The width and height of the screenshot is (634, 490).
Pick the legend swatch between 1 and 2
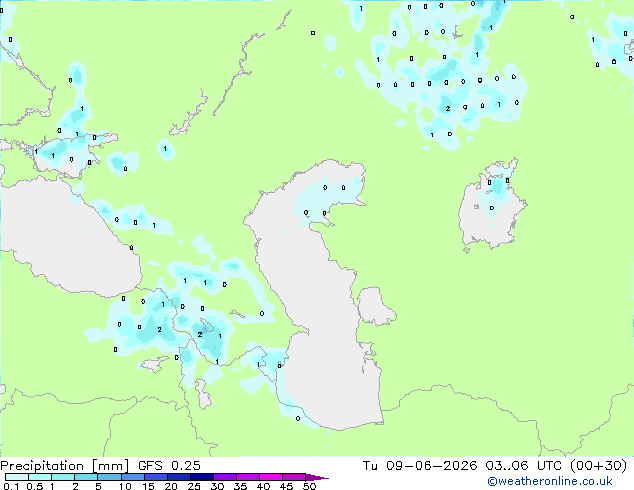[x=63, y=477]
